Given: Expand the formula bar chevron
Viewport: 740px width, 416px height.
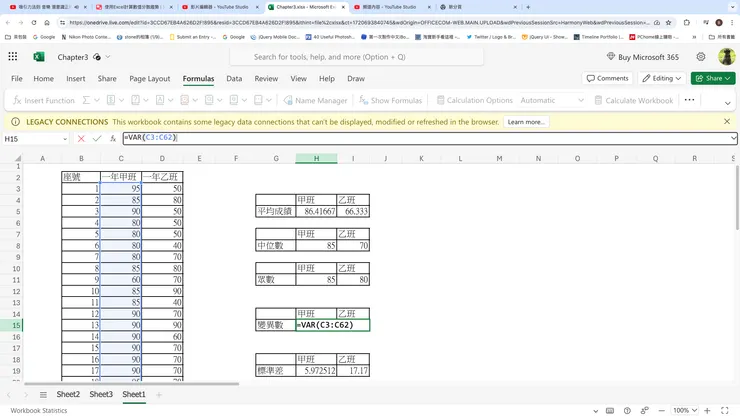Looking at the screenshot, I should (x=733, y=138).
